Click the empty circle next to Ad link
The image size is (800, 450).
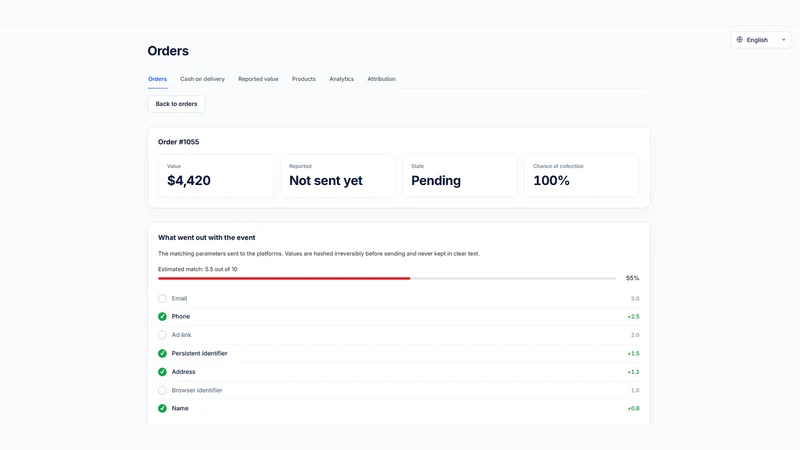[162, 335]
